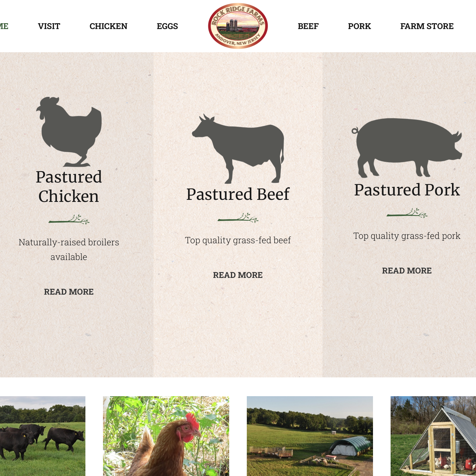Open the A-frame chicken coop photo
476x476 pixels.
(x=433, y=436)
